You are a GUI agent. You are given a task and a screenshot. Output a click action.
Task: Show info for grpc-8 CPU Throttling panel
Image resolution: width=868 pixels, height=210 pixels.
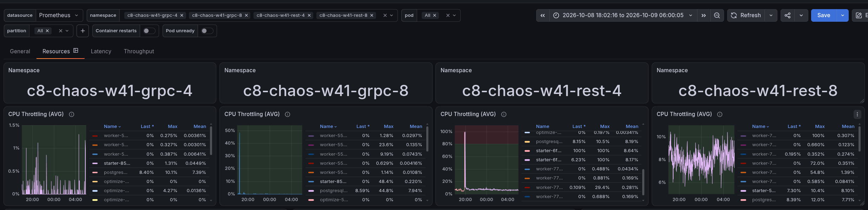tap(288, 114)
